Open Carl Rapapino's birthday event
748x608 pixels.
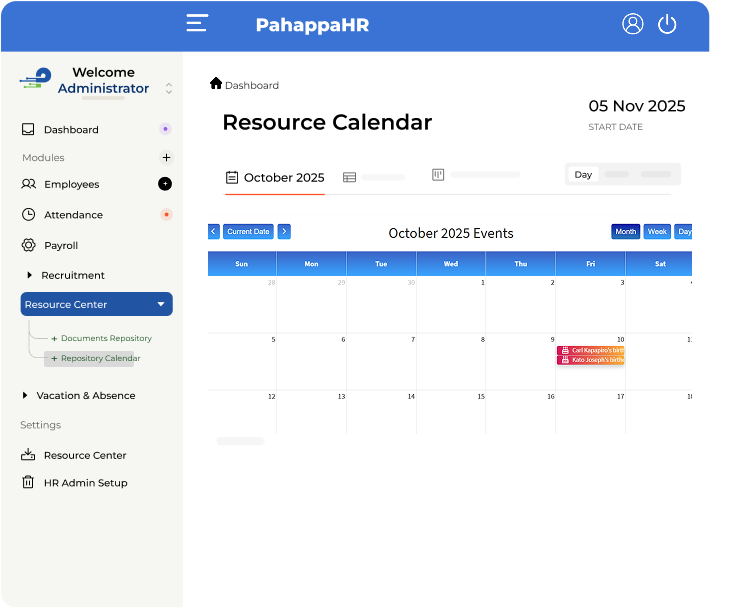click(x=591, y=350)
